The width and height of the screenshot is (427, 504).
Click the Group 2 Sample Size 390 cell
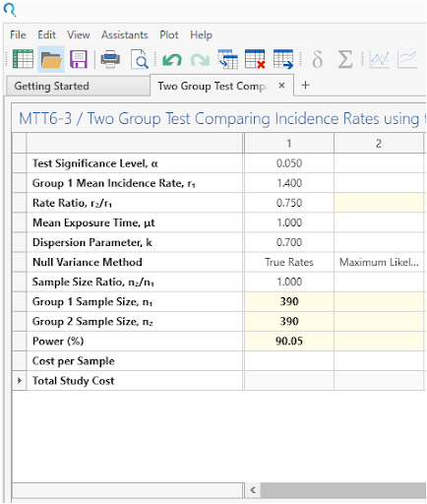pyautogui.click(x=289, y=321)
